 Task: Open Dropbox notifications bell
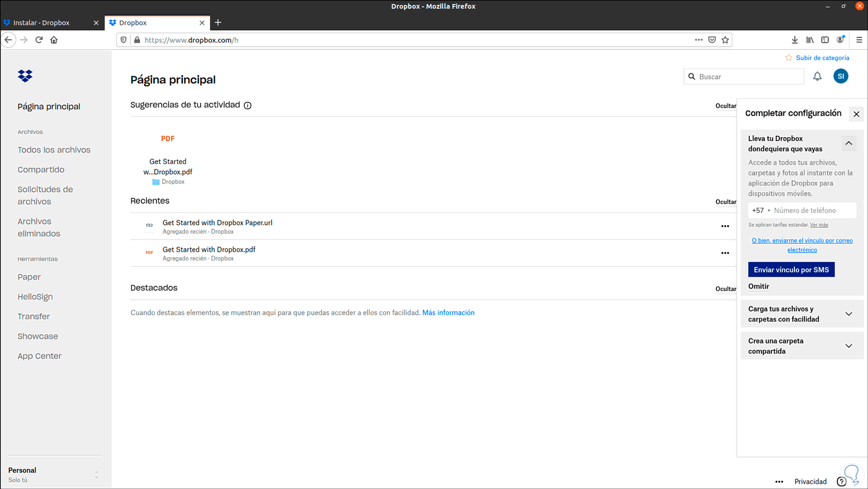click(x=817, y=76)
